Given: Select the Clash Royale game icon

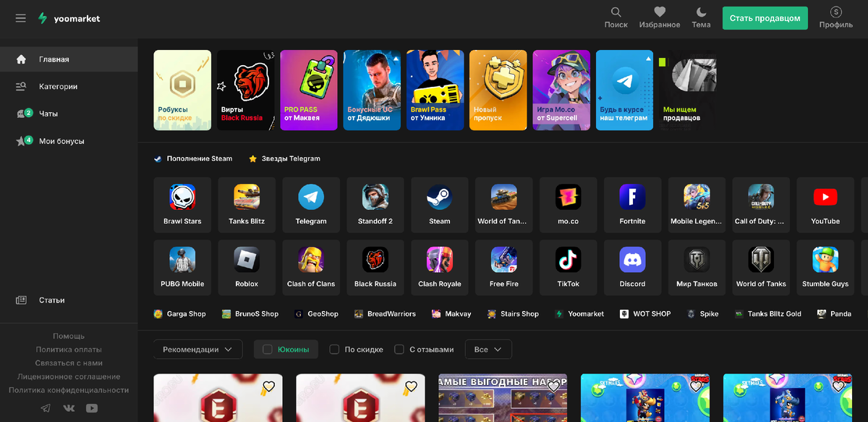Looking at the screenshot, I should (440, 268).
